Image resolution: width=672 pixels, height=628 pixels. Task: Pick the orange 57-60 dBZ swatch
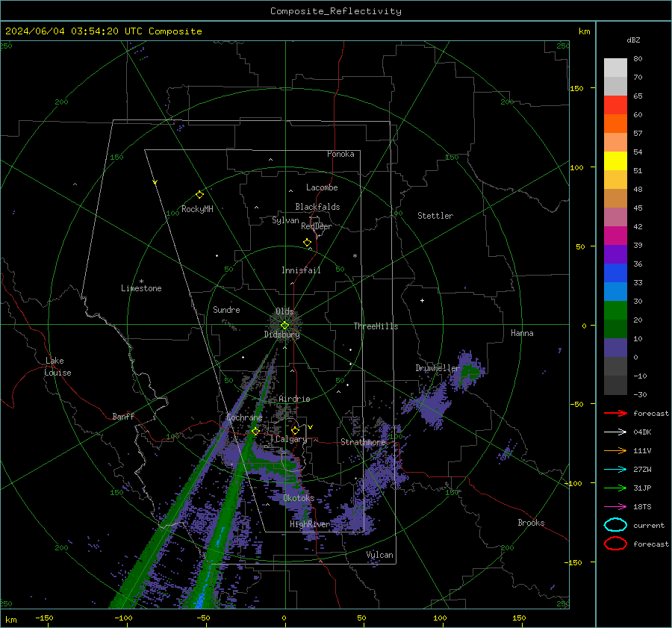pyautogui.click(x=615, y=124)
